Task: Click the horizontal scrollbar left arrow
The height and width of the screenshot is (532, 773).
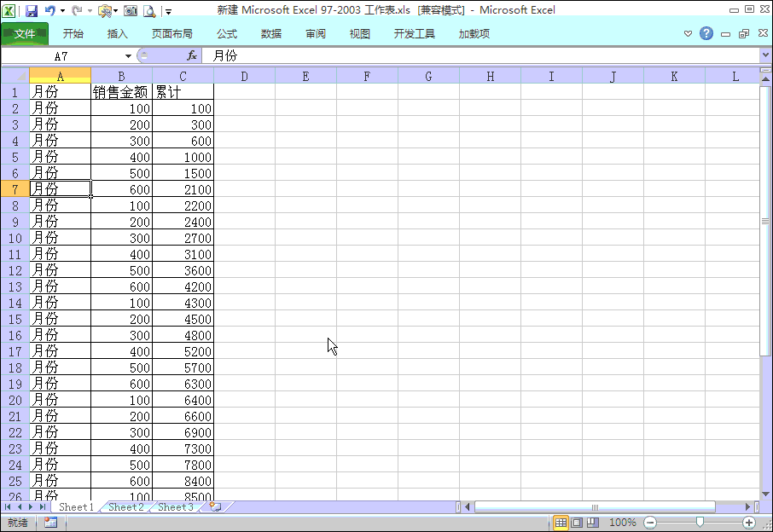Action: coord(468,507)
